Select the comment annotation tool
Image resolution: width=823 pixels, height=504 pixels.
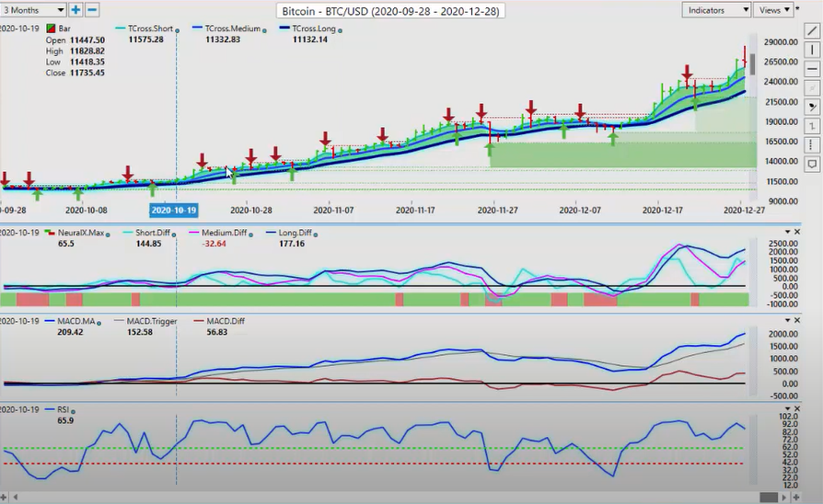tap(812, 164)
